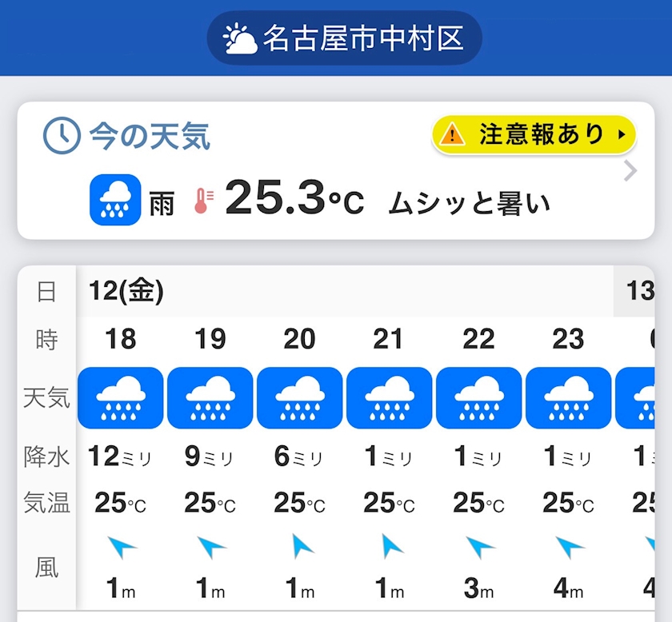672x622 pixels.
Task: Tap the partly cloudy icon in header
Action: pos(240,38)
